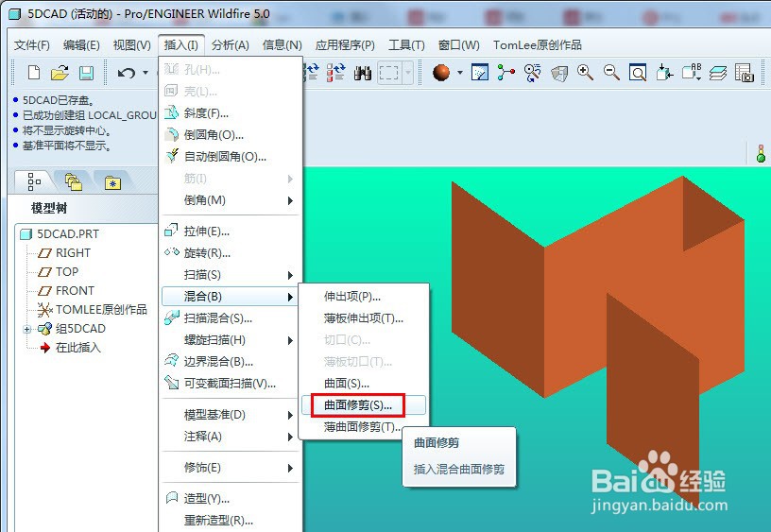Switch to the Favorites navigator tab
Image resolution: width=771 pixels, height=532 pixels.
pyautogui.click(x=112, y=181)
